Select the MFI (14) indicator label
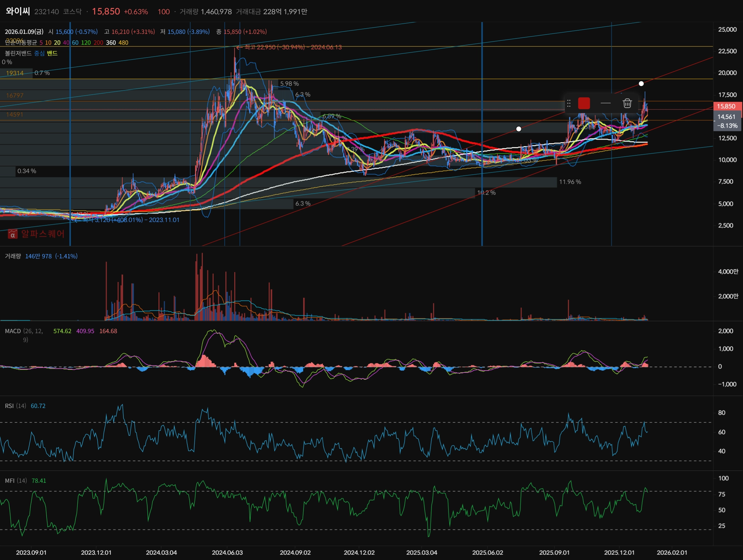743x560 pixels. pos(15,481)
